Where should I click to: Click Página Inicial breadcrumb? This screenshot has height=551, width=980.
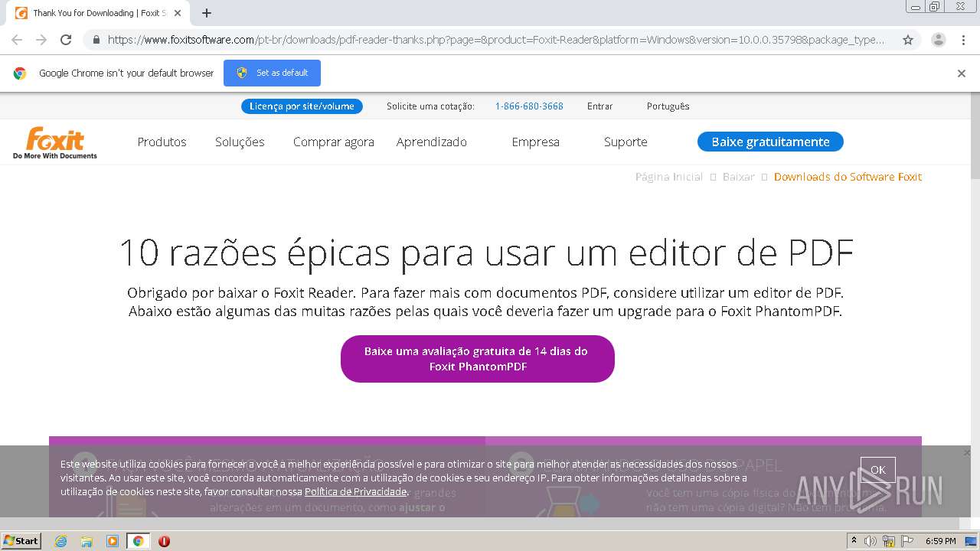pos(668,177)
